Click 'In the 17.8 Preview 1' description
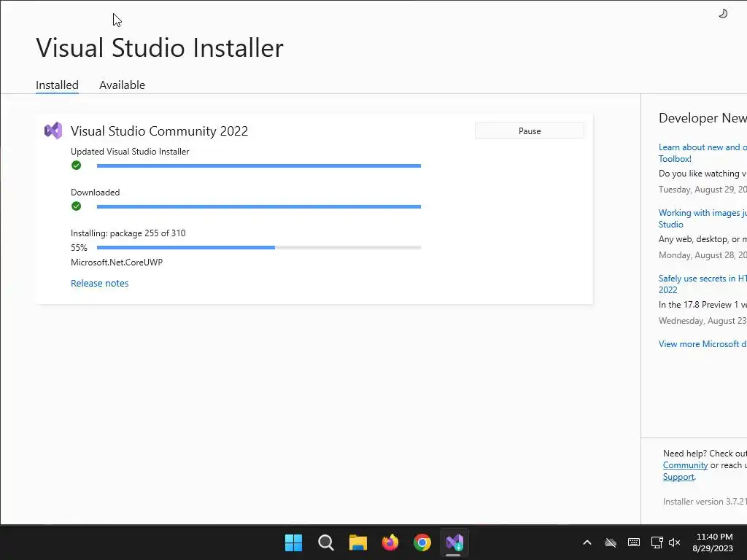Screen dimensions: 747x560 (x=703, y=305)
